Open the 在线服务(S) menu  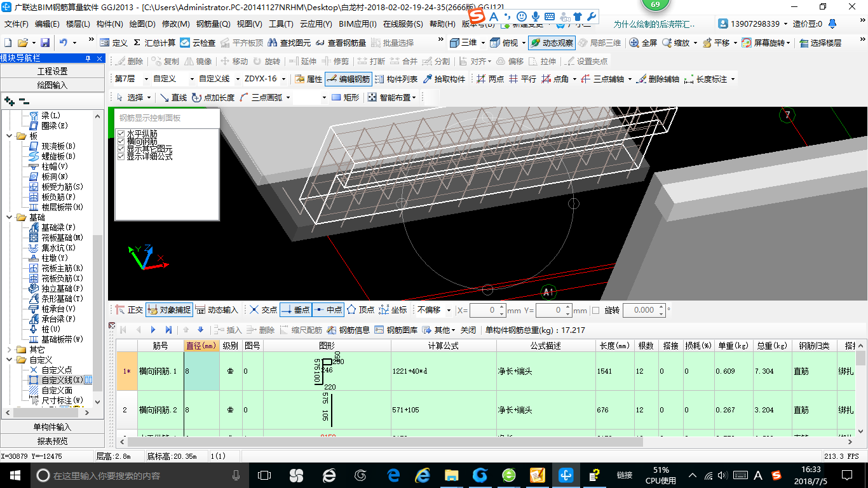tap(403, 24)
